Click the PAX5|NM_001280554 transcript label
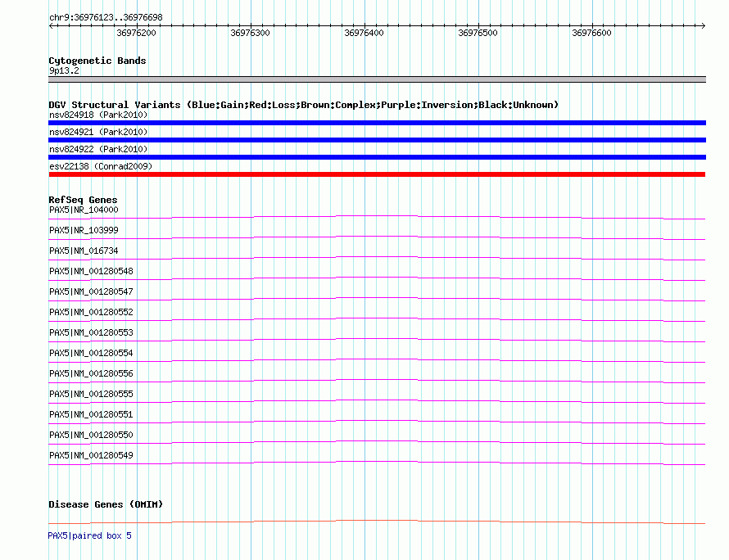The width and height of the screenshot is (729, 560). pyautogui.click(x=91, y=353)
